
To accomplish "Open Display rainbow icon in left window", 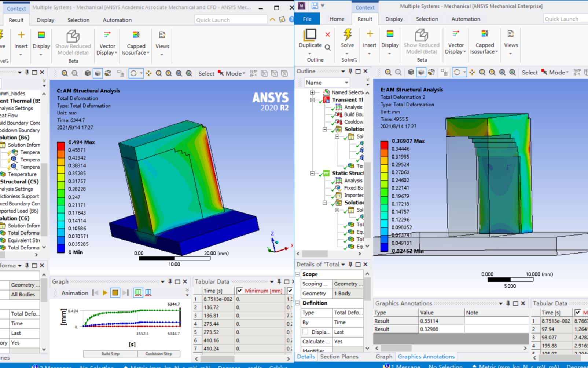I will (41, 35).
